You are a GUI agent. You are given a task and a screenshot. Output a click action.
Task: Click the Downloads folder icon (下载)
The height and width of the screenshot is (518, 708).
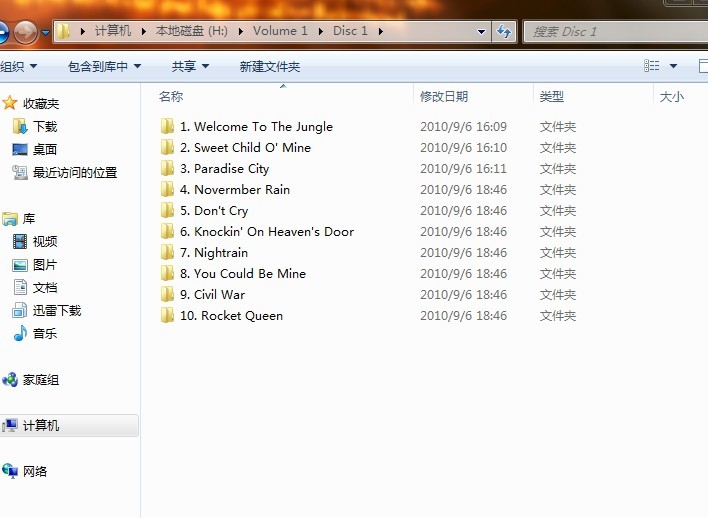[20, 126]
